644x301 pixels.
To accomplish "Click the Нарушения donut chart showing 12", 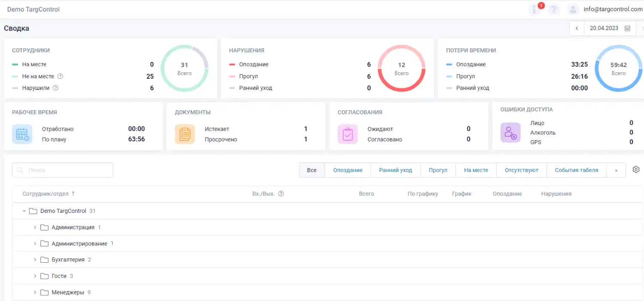I will (401, 68).
